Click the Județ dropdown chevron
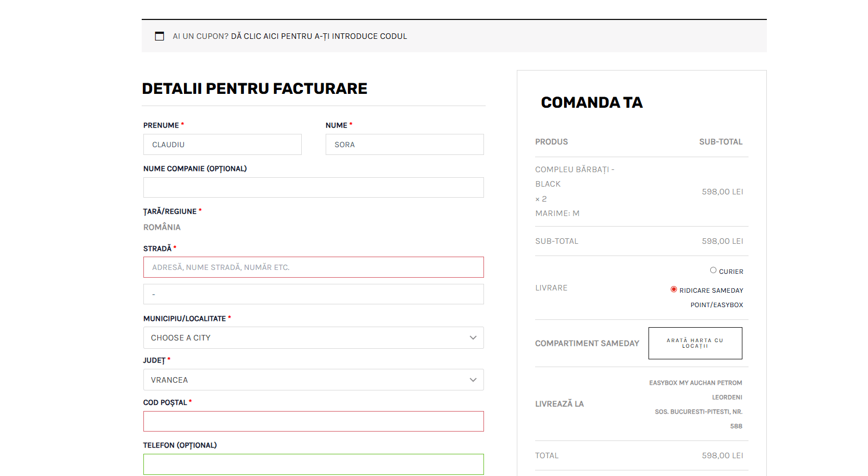The width and height of the screenshot is (868, 476). pos(473,380)
